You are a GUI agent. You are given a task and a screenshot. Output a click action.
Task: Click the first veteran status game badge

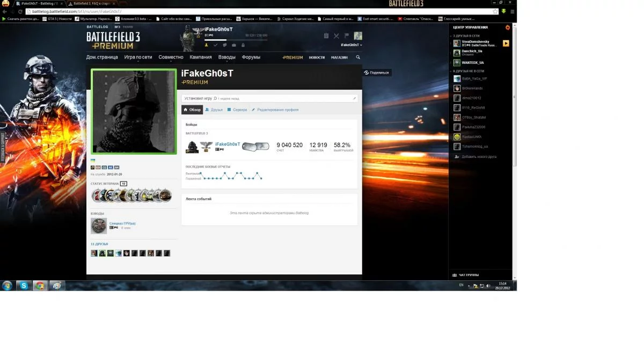click(x=97, y=195)
